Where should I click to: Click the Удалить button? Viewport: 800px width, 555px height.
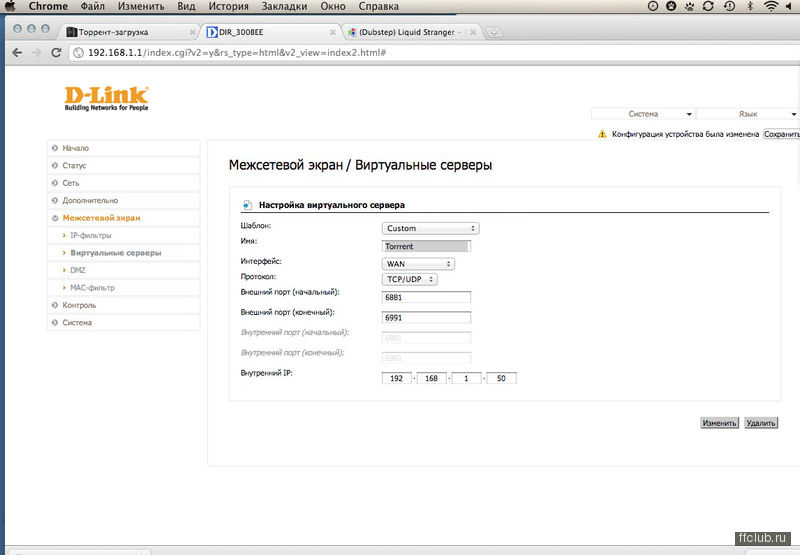tap(761, 423)
